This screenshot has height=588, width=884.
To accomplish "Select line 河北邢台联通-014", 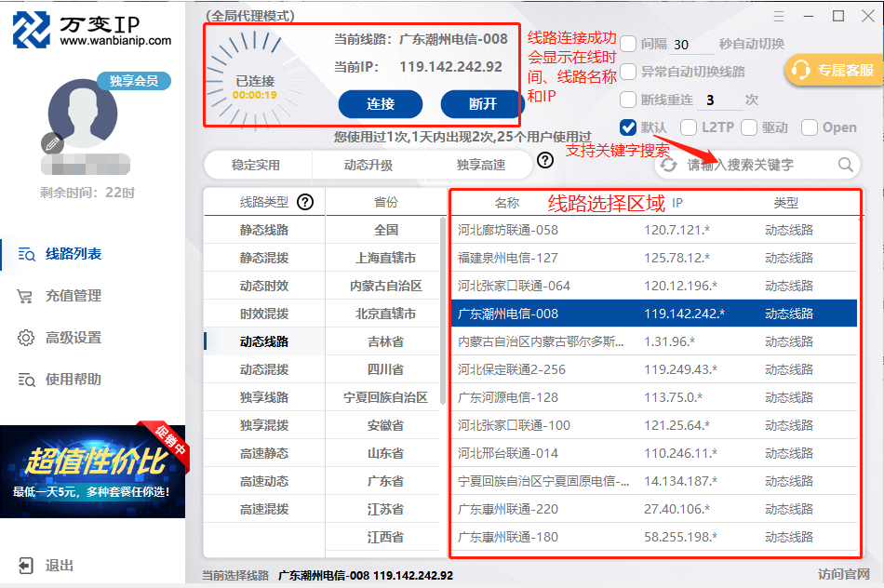I will tap(654, 453).
